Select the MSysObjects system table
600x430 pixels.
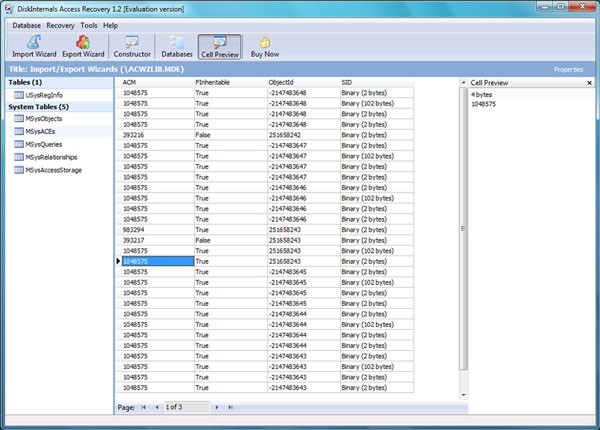[45, 118]
